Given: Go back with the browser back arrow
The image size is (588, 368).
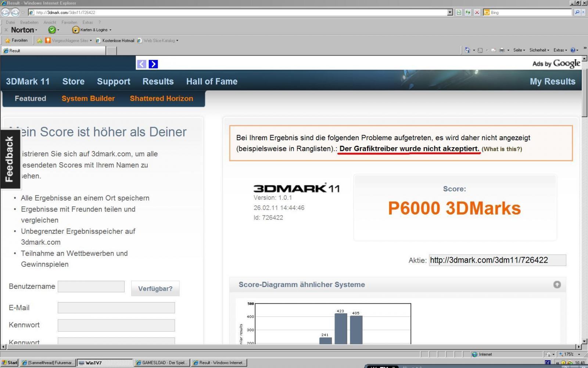Looking at the screenshot, I should [x=6, y=12].
